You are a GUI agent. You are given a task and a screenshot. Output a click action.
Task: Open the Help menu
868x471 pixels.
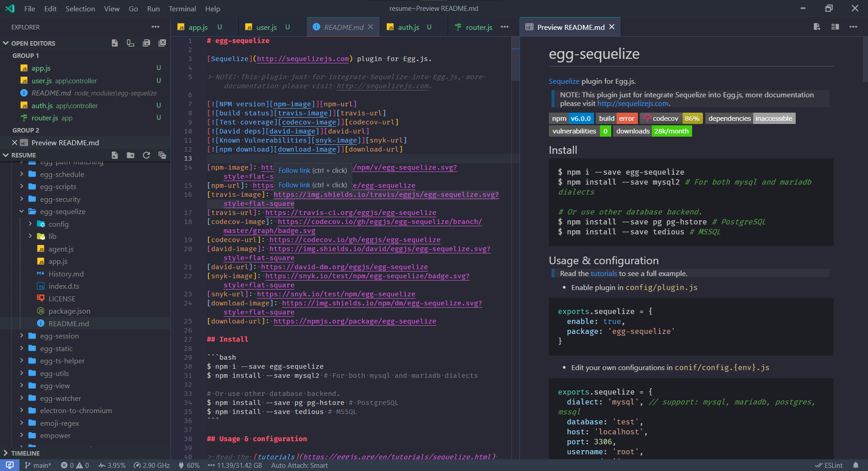tap(212, 9)
